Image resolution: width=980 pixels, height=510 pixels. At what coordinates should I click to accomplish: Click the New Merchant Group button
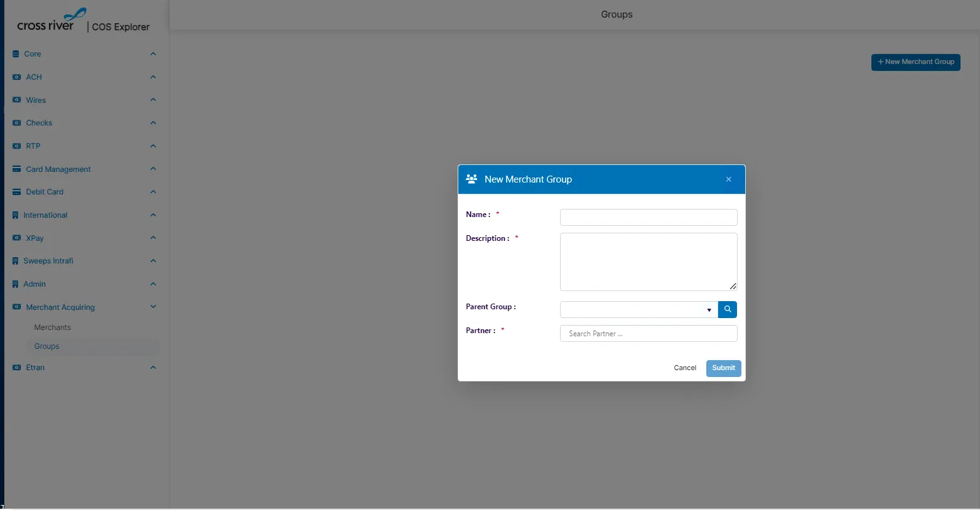click(916, 62)
